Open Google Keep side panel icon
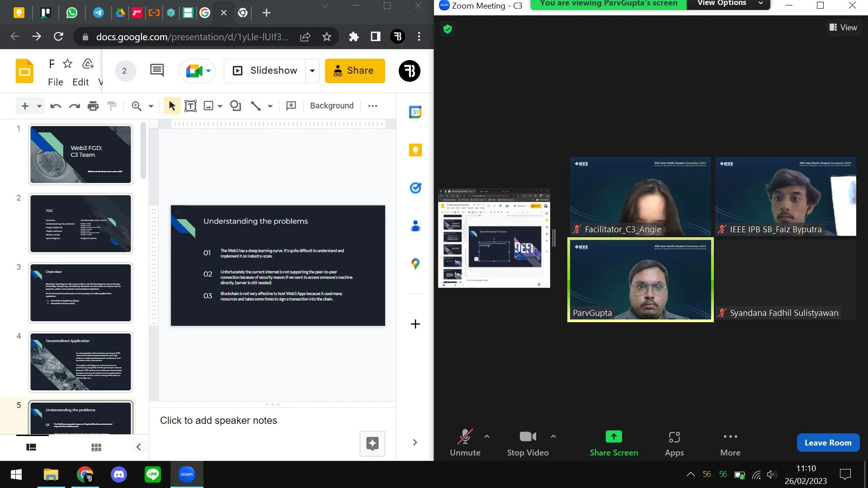868x488 pixels. pos(415,150)
